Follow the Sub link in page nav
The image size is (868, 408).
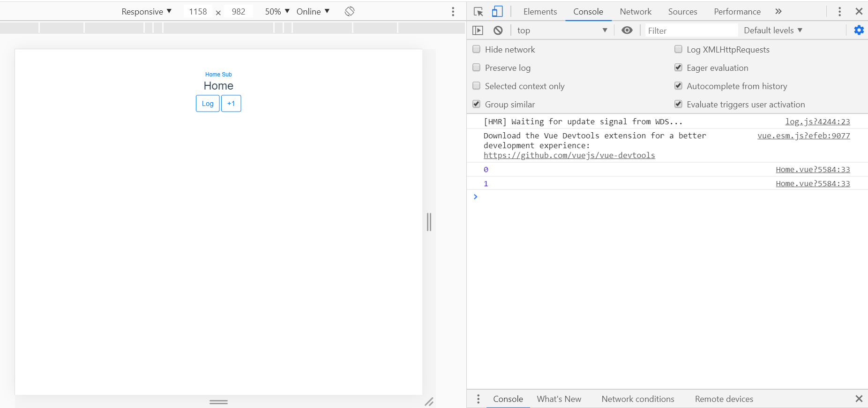[x=227, y=75]
